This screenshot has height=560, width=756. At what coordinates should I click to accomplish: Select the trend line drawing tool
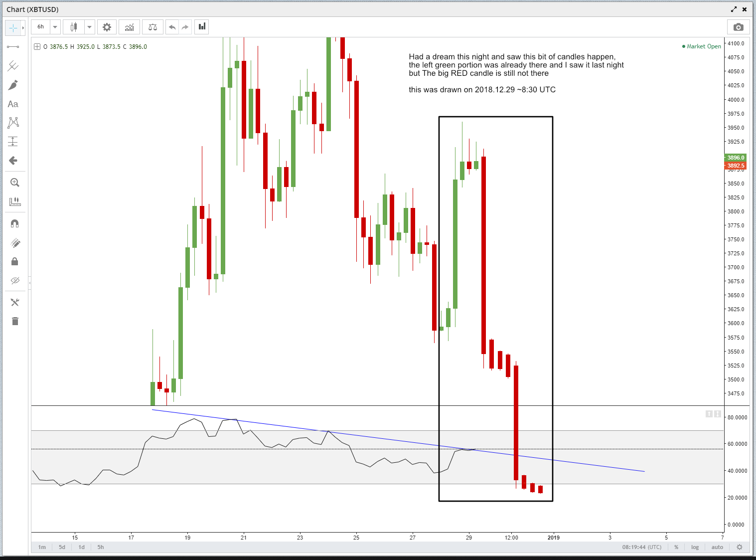(x=13, y=47)
